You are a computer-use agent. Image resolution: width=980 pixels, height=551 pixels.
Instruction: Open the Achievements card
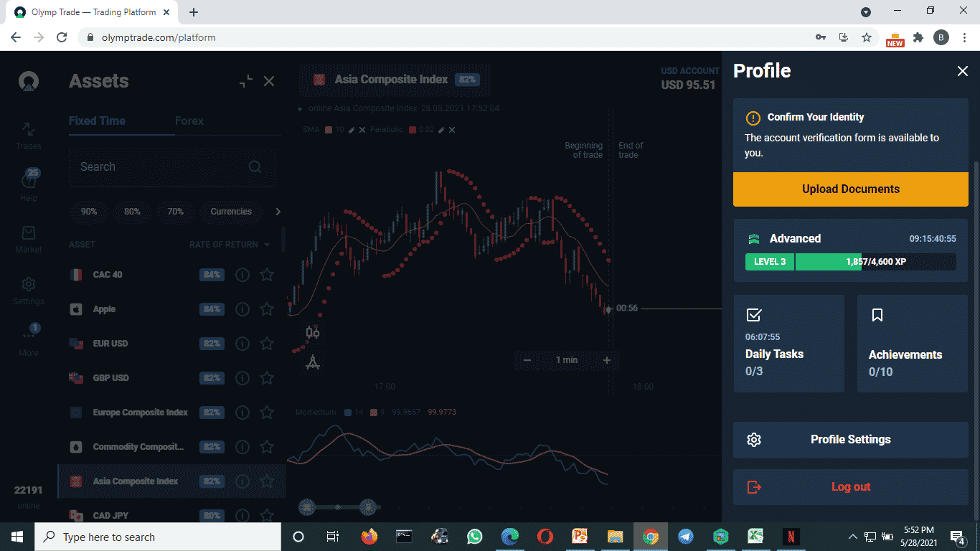(x=912, y=344)
